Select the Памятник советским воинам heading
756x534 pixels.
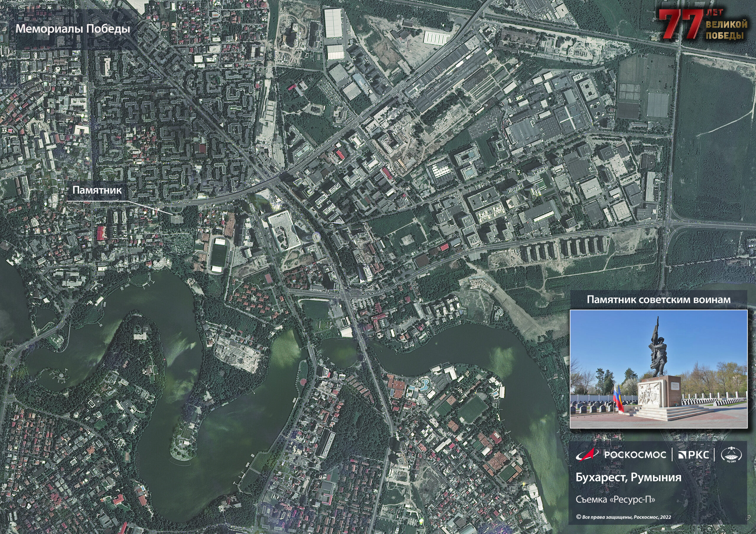(659, 300)
